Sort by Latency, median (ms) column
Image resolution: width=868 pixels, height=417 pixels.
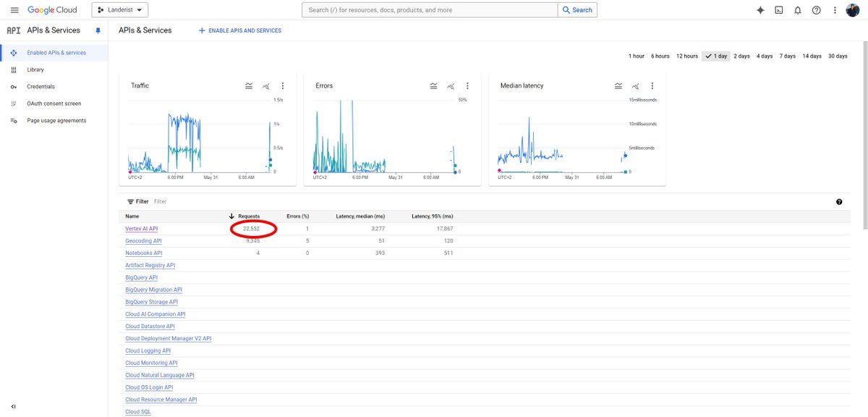click(x=360, y=216)
